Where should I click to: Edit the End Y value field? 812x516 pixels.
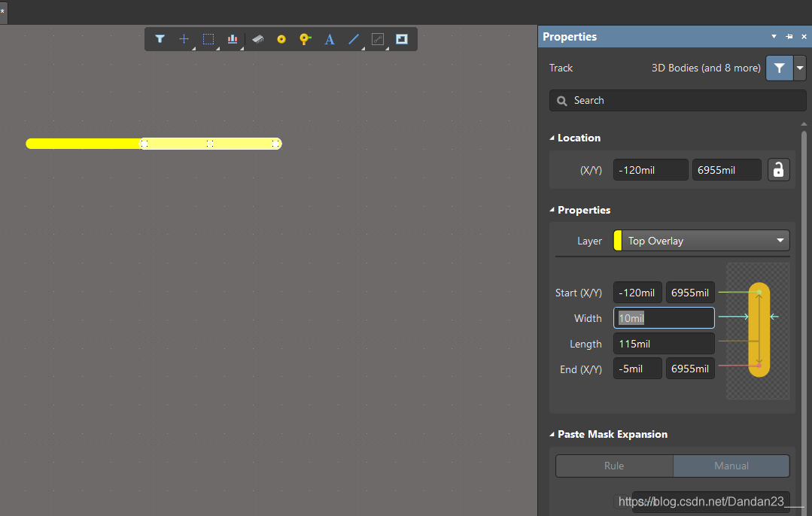click(690, 369)
